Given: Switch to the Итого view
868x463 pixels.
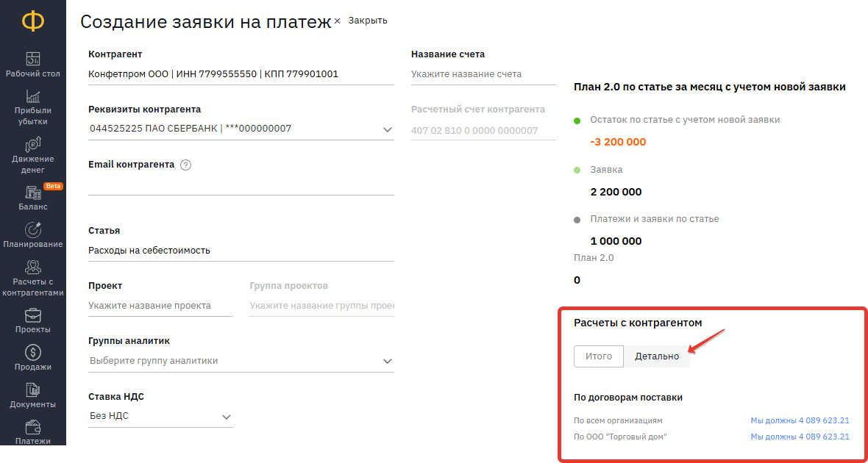Looking at the screenshot, I should coord(599,356).
